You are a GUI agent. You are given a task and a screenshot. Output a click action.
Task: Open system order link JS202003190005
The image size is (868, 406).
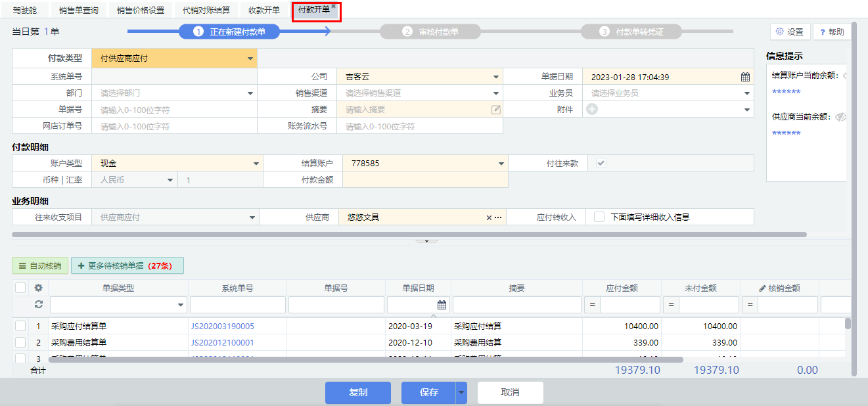tap(222, 326)
